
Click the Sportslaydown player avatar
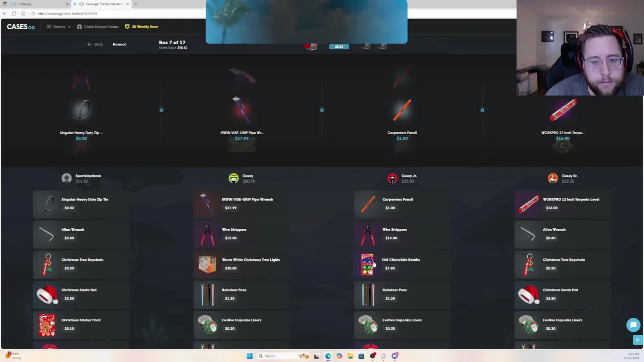coord(66,178)
